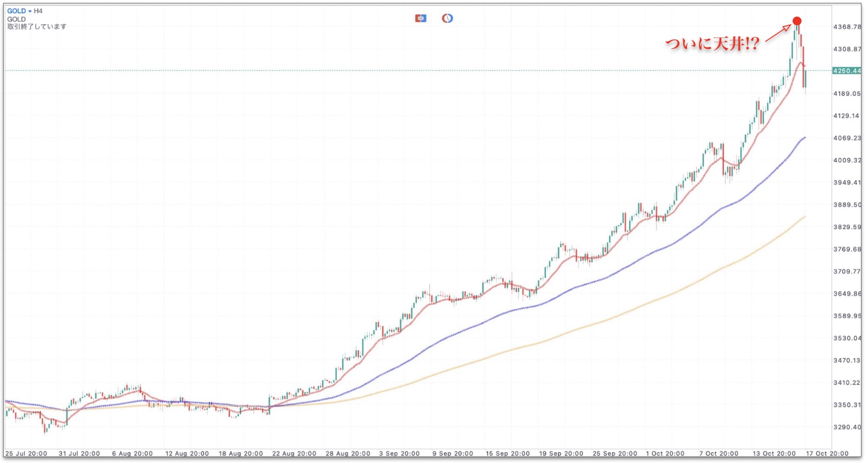Click the 25 Jul 20:00 time axis label
The width and height of the screenshot is (868, 463).
(x=26, y=453)
